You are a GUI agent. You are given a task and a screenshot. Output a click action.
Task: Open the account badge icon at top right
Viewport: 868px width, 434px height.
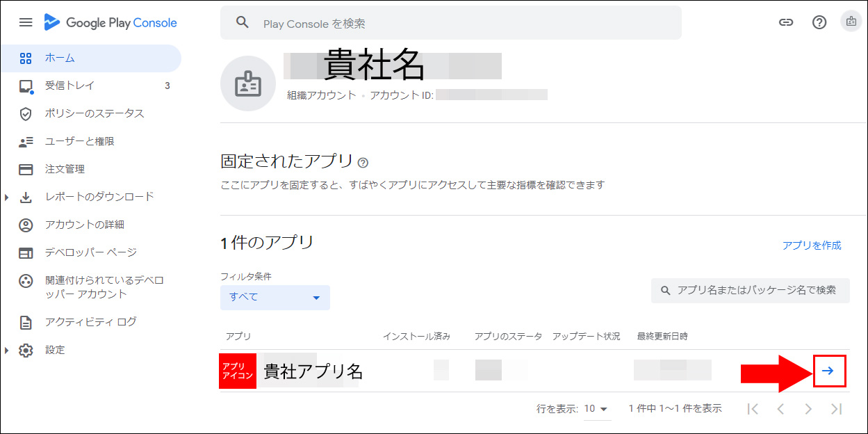(851, 22)
